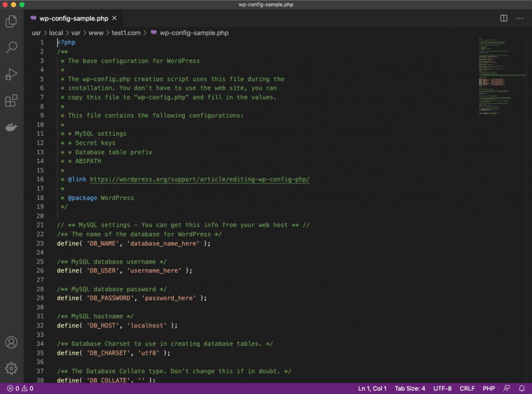Click the www breadcrumb segment

coord(96,33)
